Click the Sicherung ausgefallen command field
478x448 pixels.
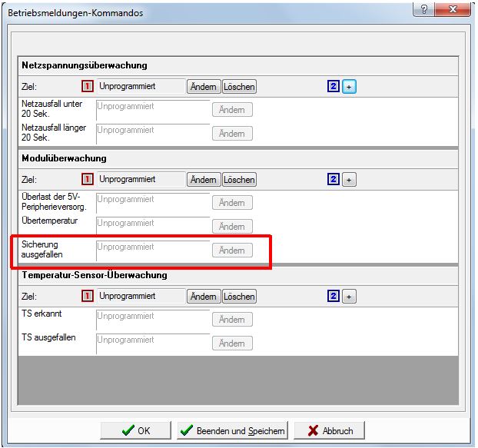tap(153, 249)
